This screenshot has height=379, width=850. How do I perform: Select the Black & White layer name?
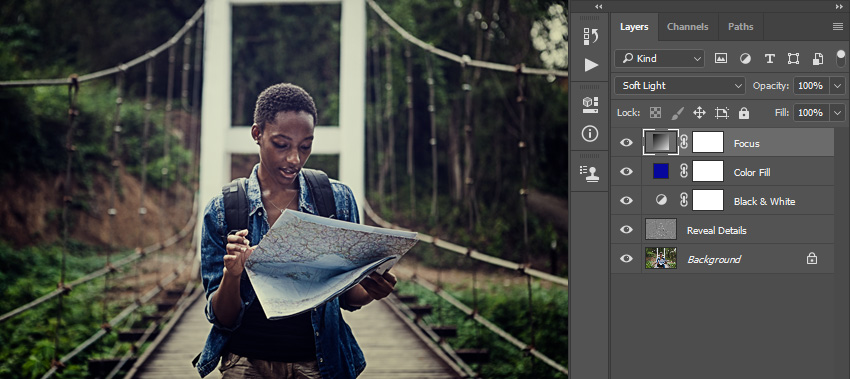[x=764, y=201]
